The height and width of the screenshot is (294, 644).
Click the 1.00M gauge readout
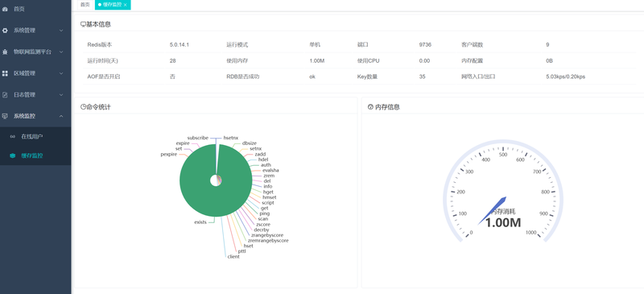click(x=503, y=223)
